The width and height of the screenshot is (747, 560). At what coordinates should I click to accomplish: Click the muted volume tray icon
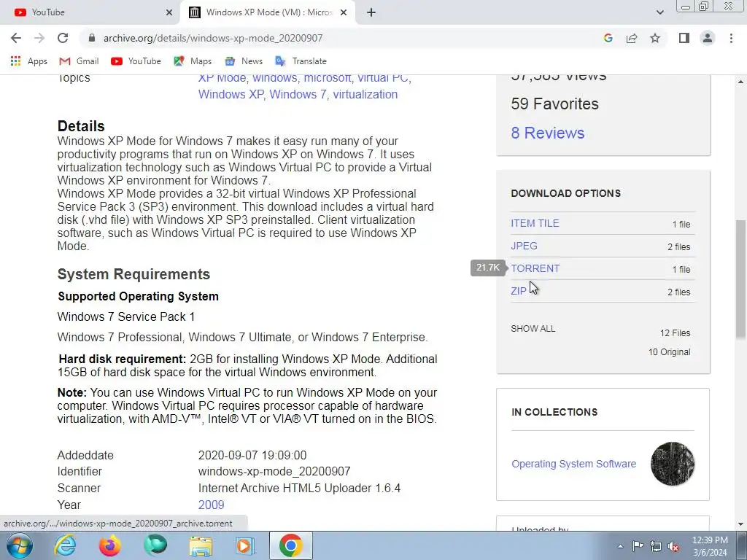click(x=673, y=546)
